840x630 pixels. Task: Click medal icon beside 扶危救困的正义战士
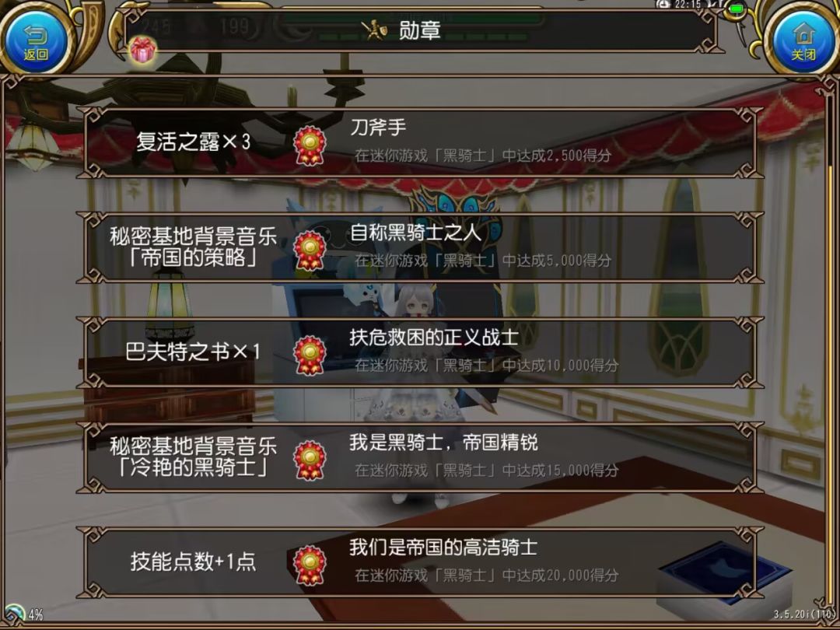(310, 355)
